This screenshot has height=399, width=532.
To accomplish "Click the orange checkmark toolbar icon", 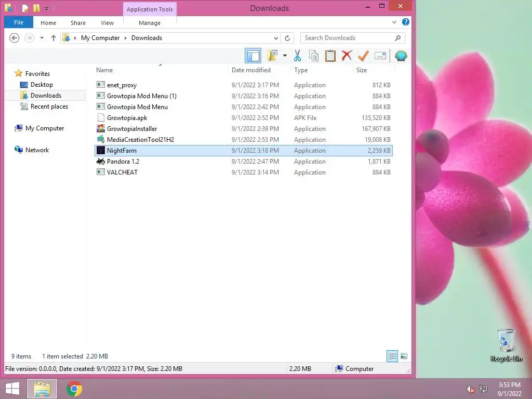I will pos(363,56).
